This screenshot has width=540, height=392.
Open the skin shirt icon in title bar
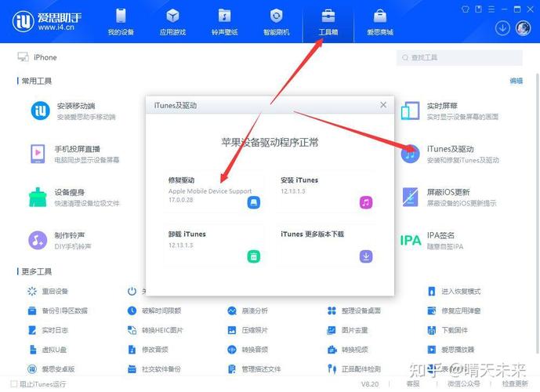click(466, 9)
